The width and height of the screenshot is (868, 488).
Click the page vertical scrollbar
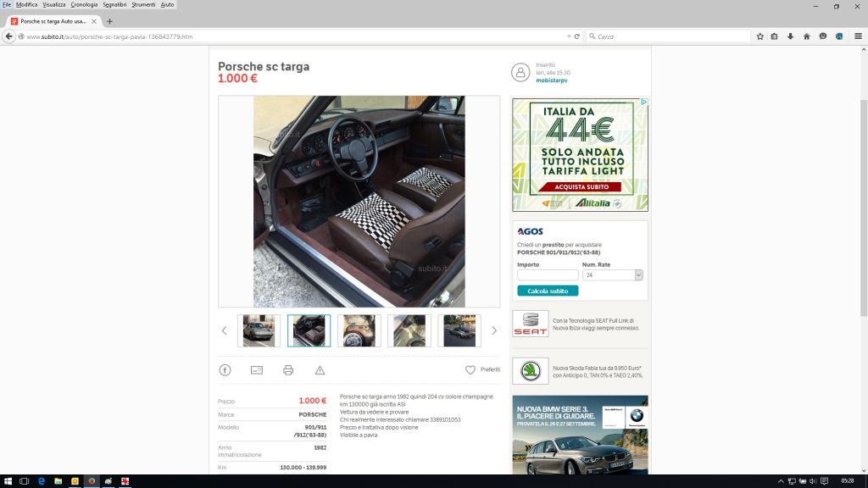tap(864, 208)
